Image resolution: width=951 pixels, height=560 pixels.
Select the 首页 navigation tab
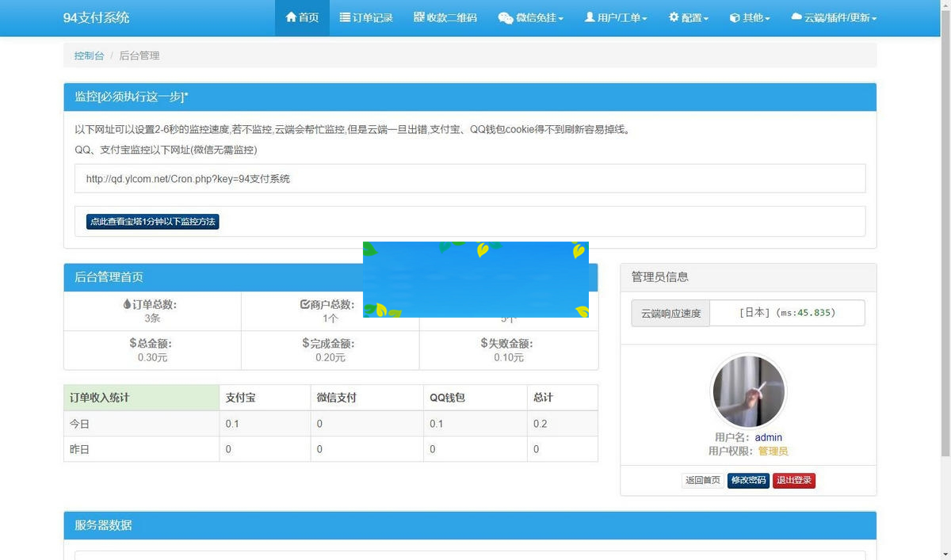click(302, 17)
